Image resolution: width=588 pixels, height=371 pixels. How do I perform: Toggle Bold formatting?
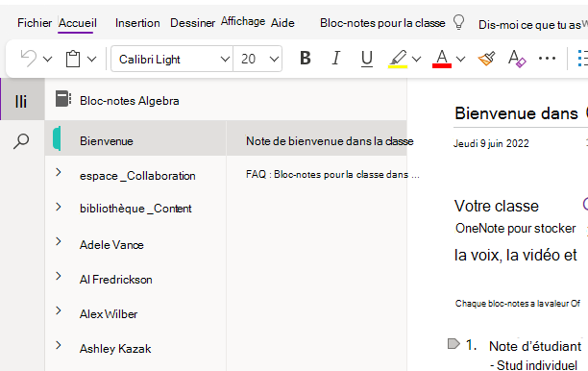point(306,59)
